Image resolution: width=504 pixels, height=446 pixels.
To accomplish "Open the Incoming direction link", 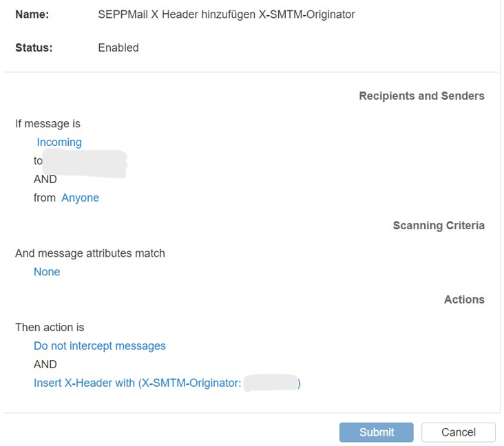I will coord(59,142).
